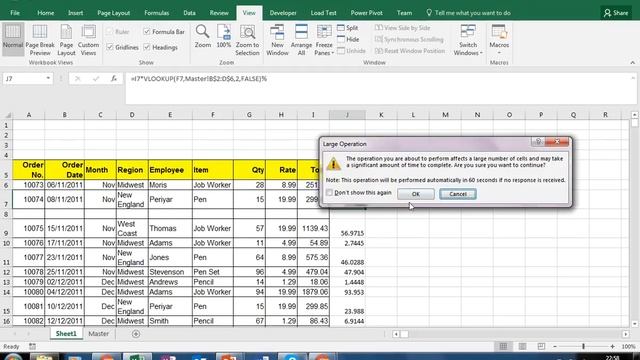640x360 pixels.
Task: Switch to Home tab
Action: click(45, 13)
